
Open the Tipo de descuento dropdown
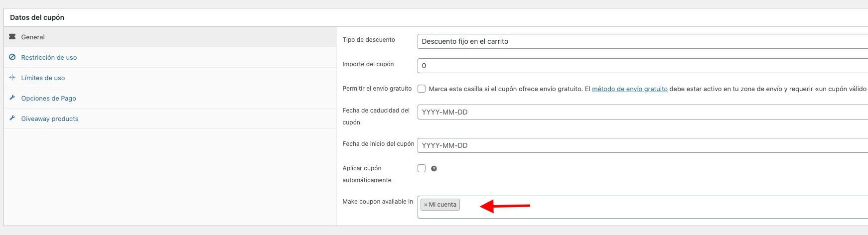[x=643, y=41]
